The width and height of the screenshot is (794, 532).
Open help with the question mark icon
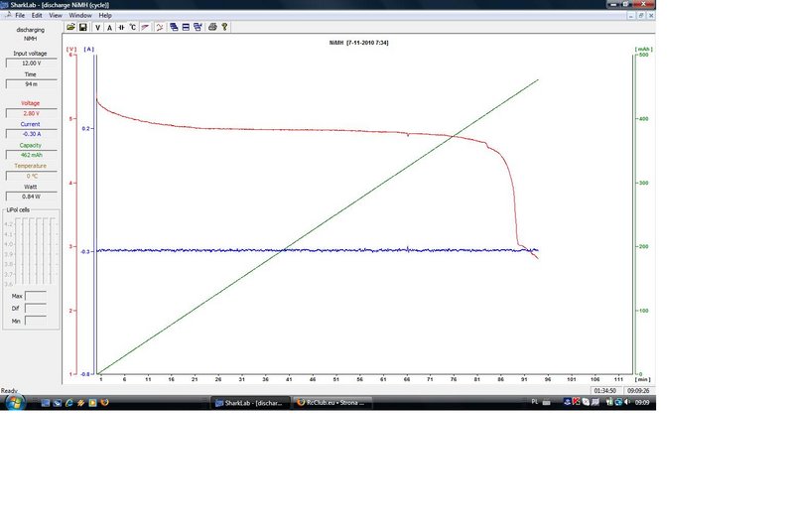(225, 28)
